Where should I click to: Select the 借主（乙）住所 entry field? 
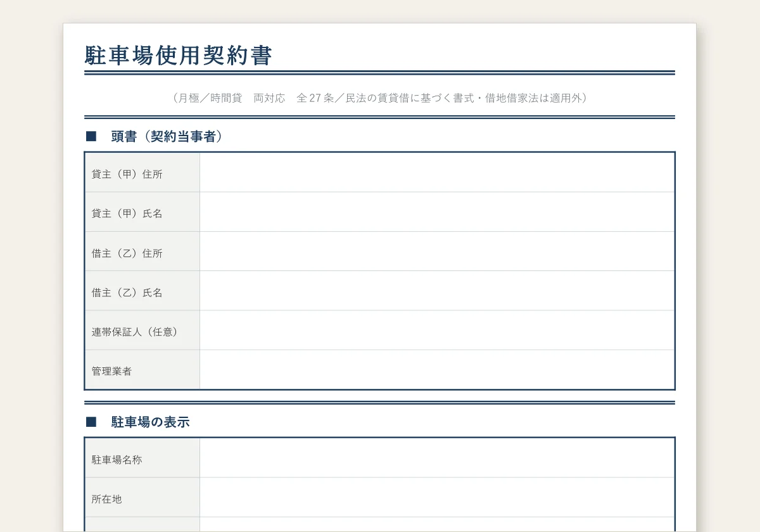point(437,251)
